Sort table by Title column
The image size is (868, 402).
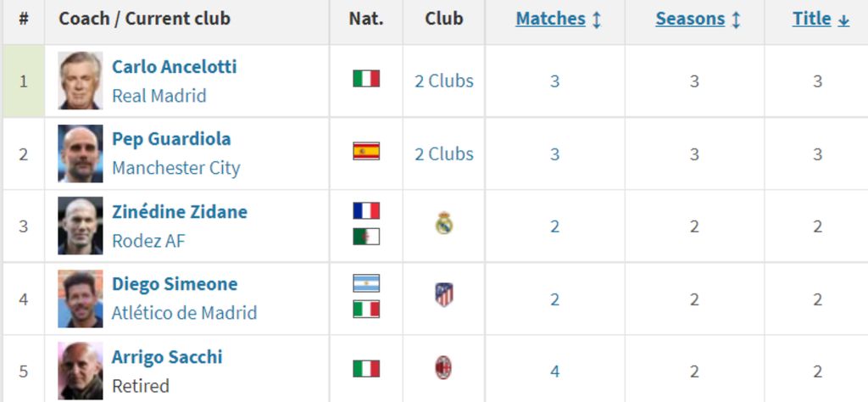[821, 19]
